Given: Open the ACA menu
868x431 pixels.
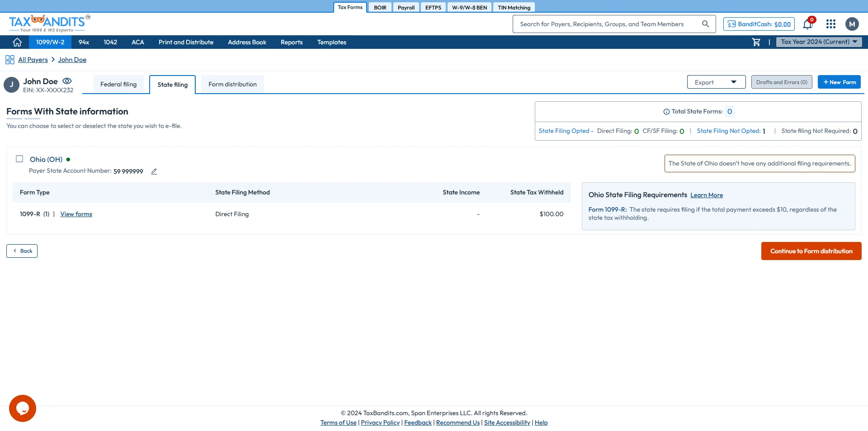Looking at the screenshot, I should click(x=138, y=42).
